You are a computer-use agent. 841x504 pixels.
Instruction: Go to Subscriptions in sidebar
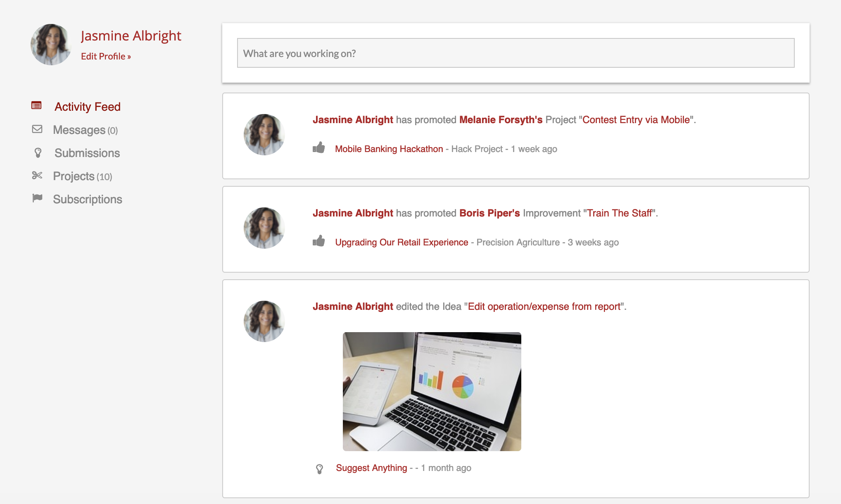[88, 199]
